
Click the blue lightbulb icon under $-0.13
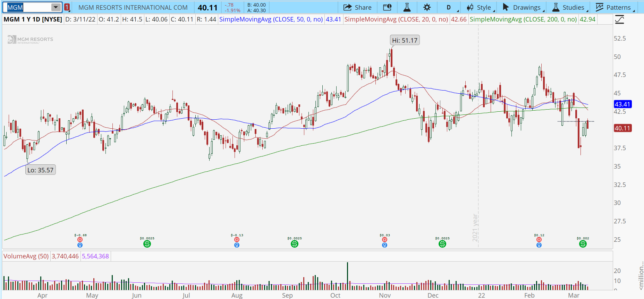237,245
